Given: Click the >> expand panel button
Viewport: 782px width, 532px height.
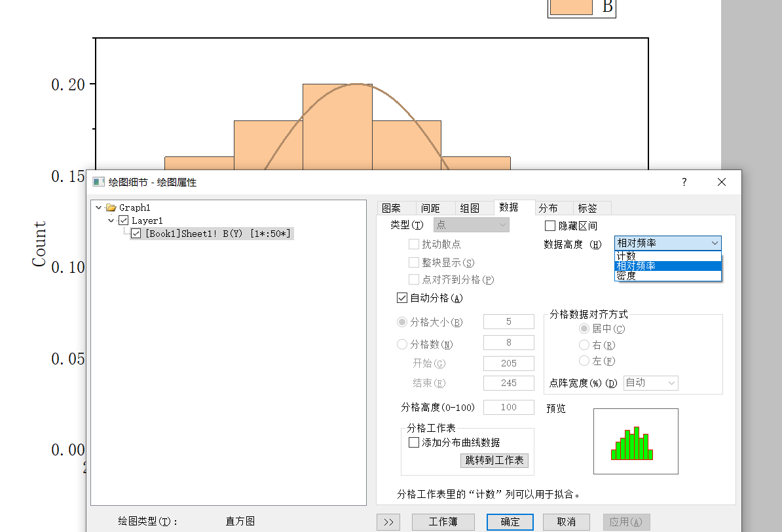Looking at the screenshot, I should click(x=388, y=522).
